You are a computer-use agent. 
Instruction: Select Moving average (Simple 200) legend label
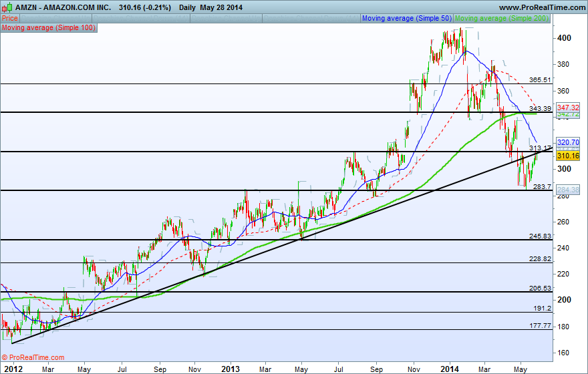502,18
